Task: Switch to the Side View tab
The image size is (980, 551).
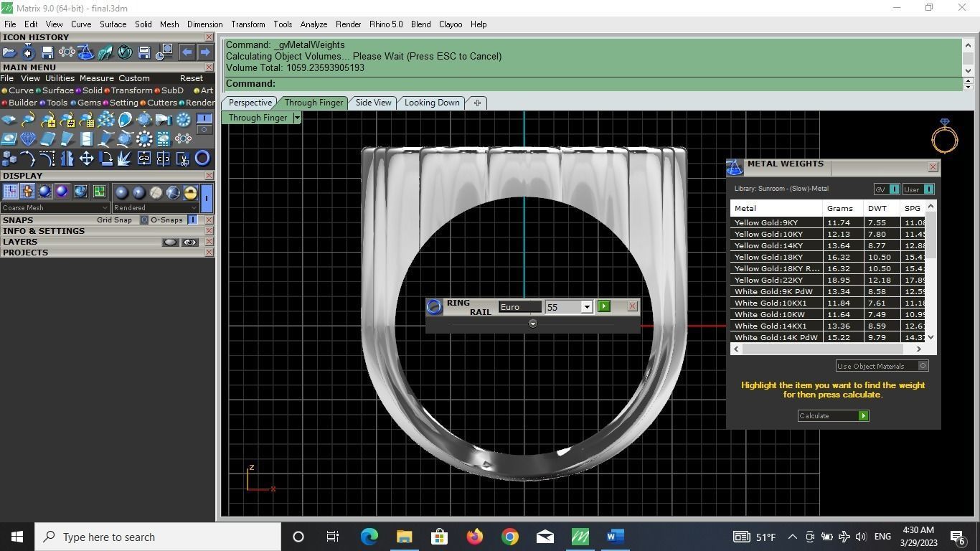Action: point(374,103)
